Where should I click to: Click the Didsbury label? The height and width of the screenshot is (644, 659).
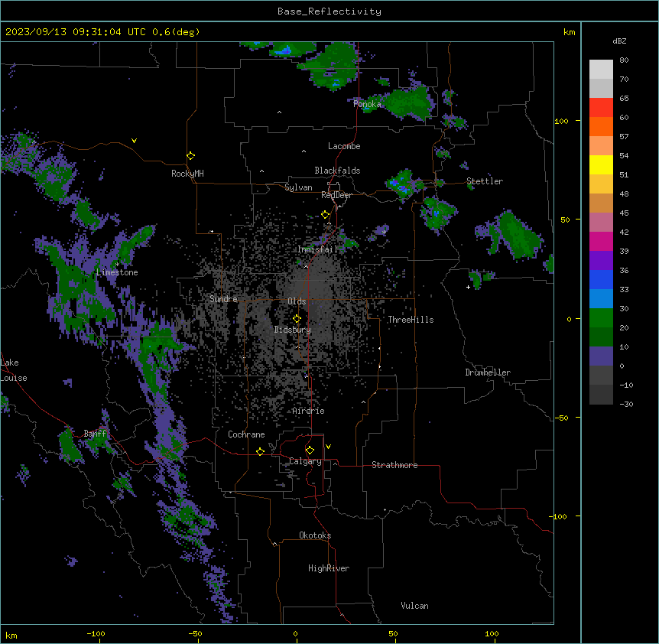coord(293,330)
